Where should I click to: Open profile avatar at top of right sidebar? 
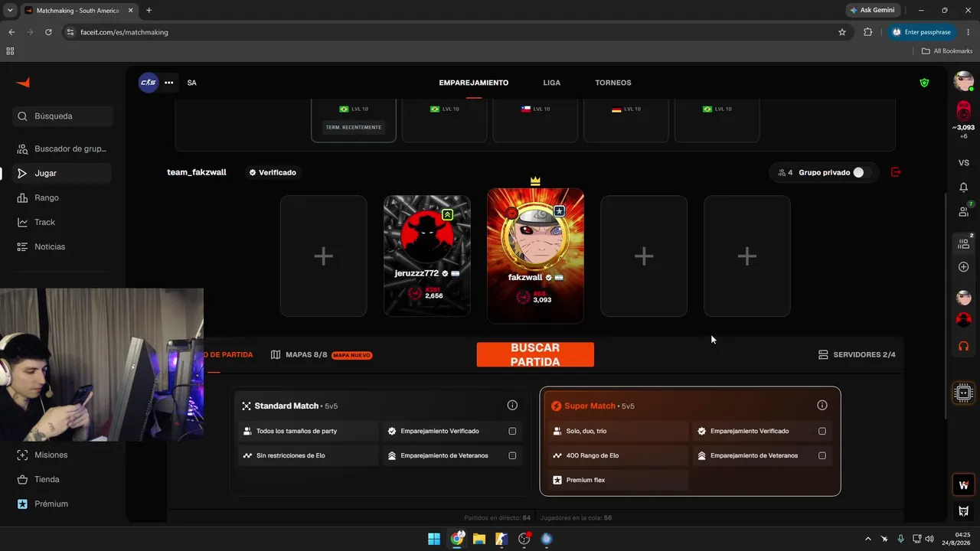964,81
